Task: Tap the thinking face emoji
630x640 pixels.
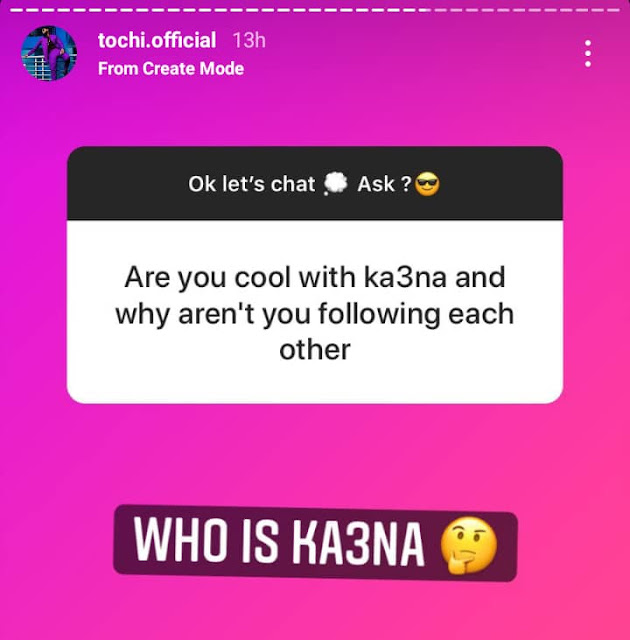Action: click(x=468, y=545)
